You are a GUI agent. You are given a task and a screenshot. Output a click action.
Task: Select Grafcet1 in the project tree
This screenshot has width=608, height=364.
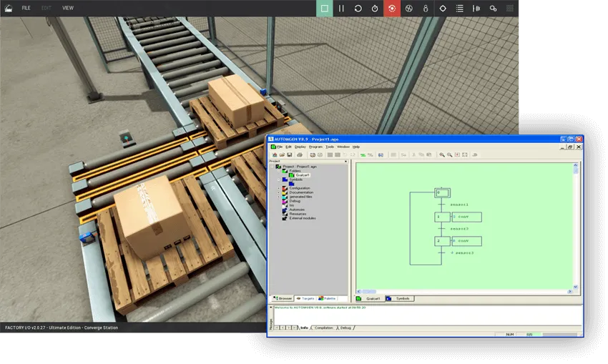pyautogui.click(x=303, y=175)
